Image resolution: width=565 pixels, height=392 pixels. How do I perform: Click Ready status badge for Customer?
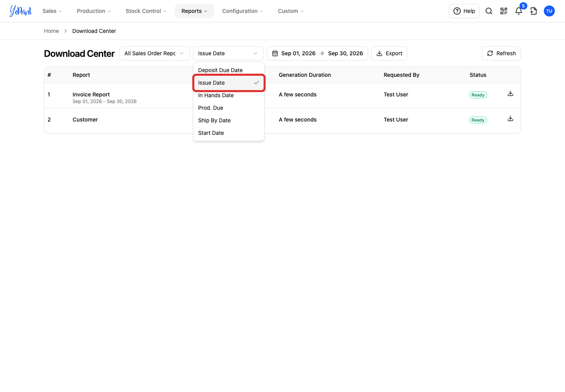pos(478,120)
